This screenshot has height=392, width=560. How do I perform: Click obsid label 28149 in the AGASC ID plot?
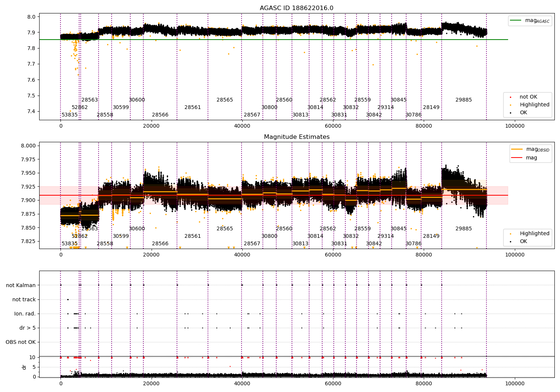click(x=431, y=108)
